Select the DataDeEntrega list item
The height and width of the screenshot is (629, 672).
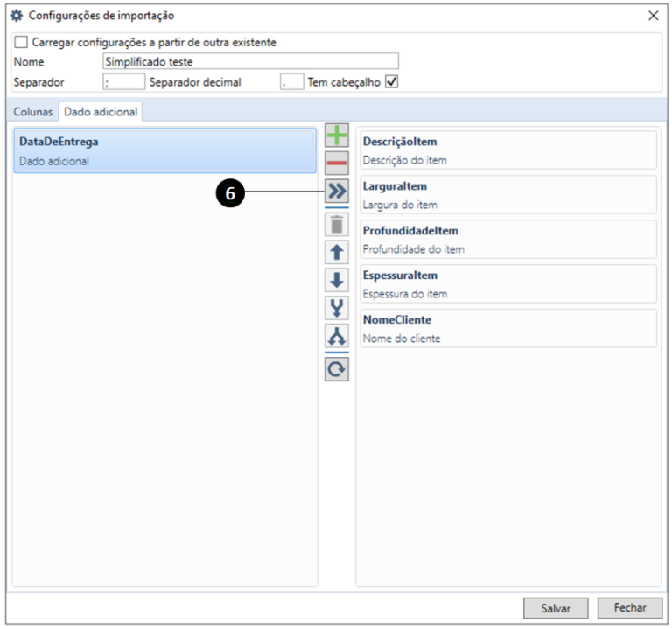(x=165, y=150)
